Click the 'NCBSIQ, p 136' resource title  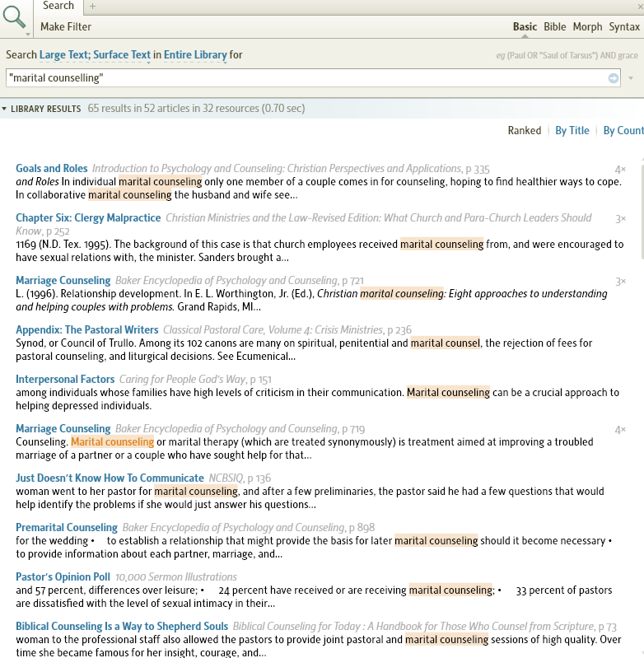click(240, 478)
